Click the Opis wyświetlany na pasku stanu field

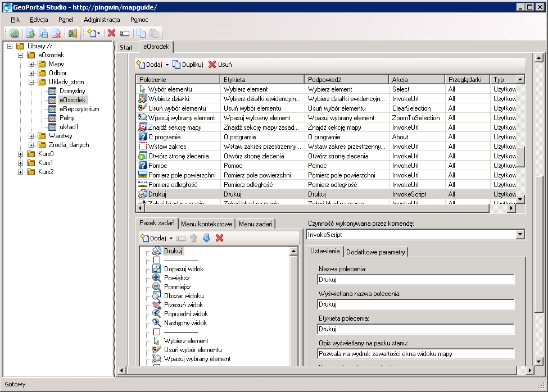(416, 354)
